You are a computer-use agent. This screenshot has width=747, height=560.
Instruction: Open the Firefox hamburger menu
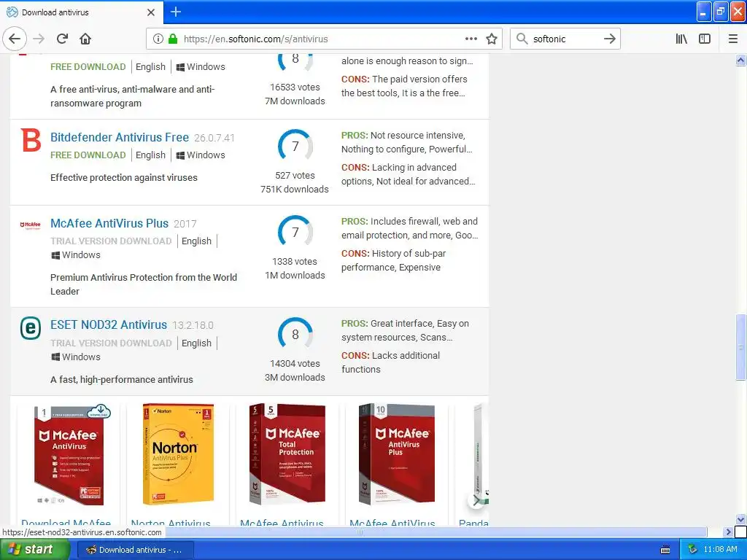click(733, 39)
